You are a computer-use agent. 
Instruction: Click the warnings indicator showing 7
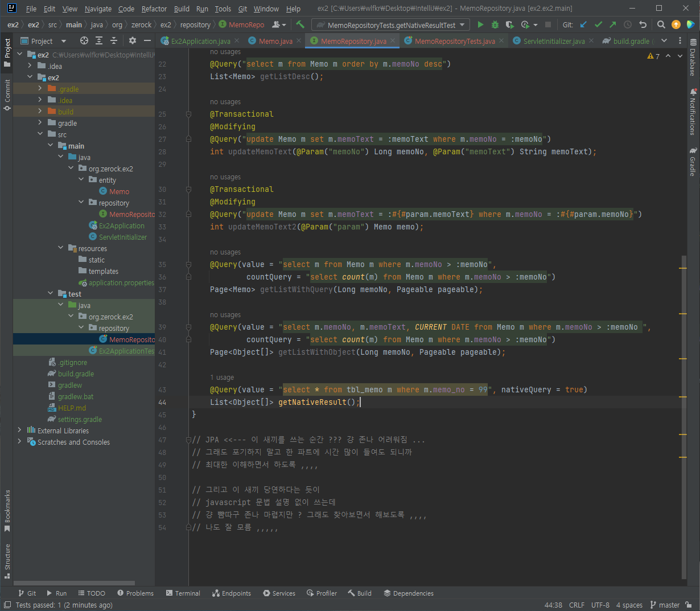653,56
